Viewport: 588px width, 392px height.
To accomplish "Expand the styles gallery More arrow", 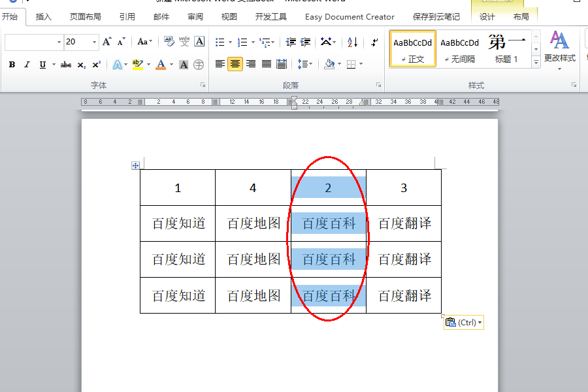I will (536, 62).
